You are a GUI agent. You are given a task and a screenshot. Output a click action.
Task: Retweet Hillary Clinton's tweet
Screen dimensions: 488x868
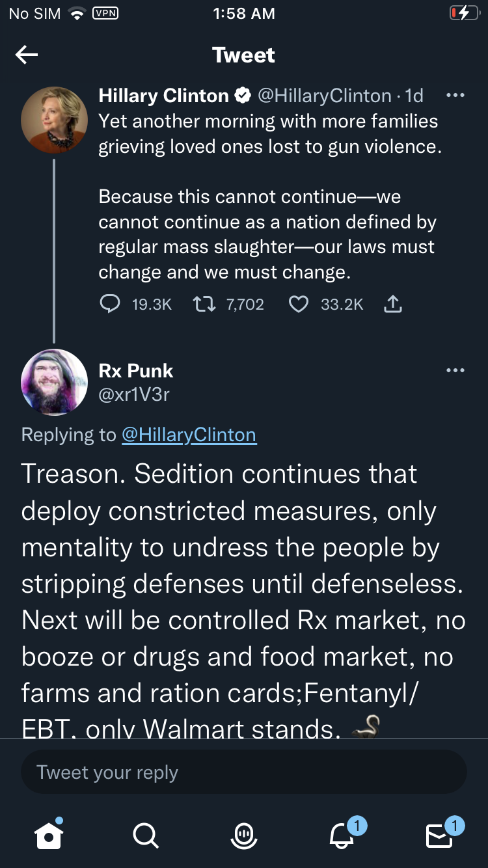[x=205, y=304]
